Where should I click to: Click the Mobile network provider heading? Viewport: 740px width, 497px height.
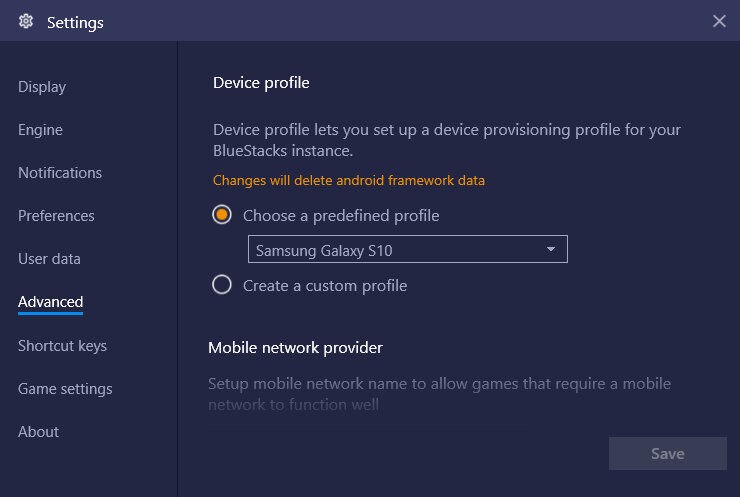(x=295, y=348)
